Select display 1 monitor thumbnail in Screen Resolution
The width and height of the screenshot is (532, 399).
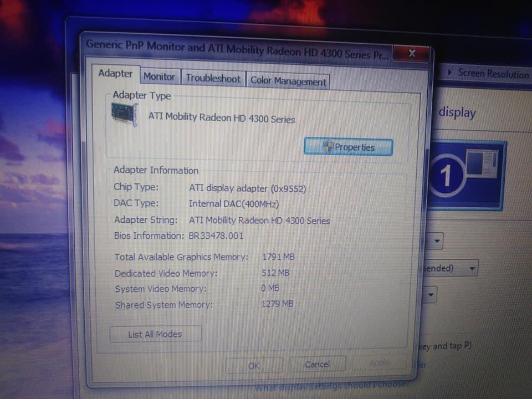coord(466,176)
